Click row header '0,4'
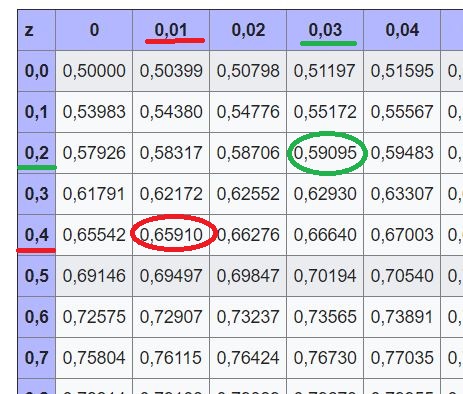This screenshot has width=463, height=394. click(36, 235)
